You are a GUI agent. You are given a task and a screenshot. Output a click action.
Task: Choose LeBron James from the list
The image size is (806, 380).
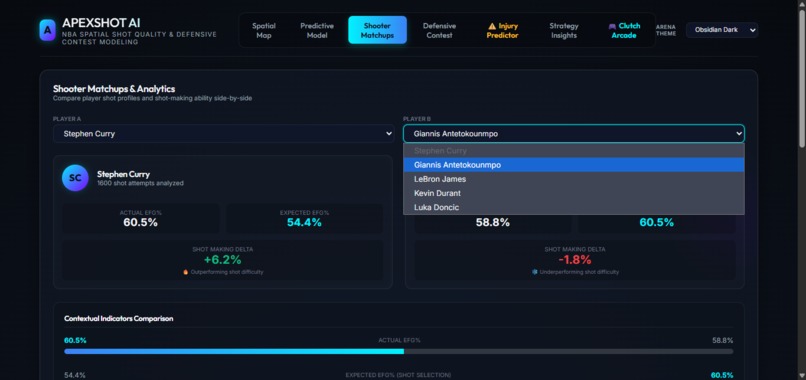tap(574, 179)
